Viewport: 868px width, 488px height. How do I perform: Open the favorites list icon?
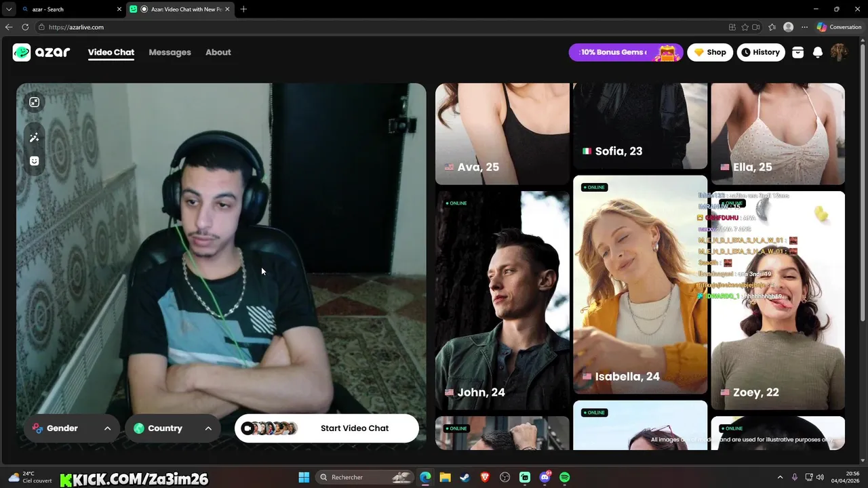[x=772, y=27]
